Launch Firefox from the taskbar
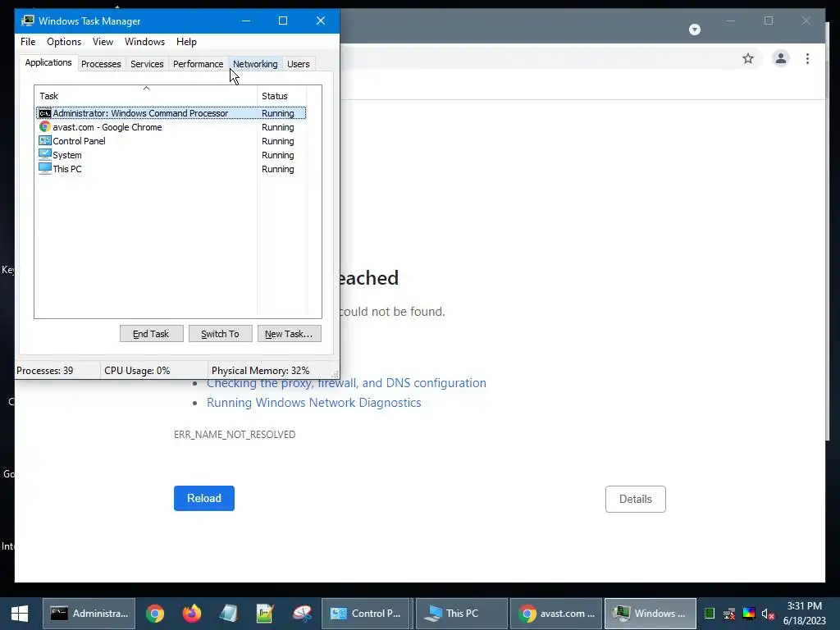Image resolution: width=840 pixels, height=630 pixels. coord(191,614)
